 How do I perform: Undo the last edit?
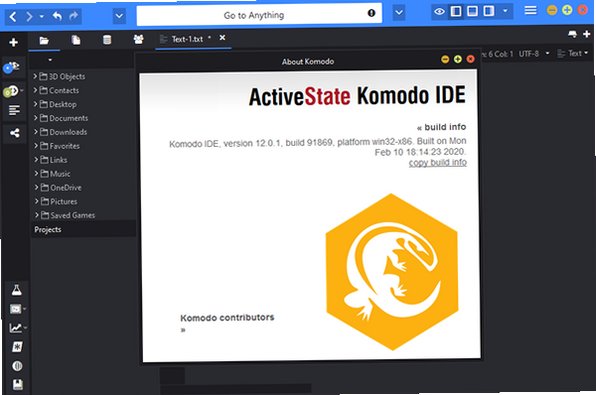[57, 16]
